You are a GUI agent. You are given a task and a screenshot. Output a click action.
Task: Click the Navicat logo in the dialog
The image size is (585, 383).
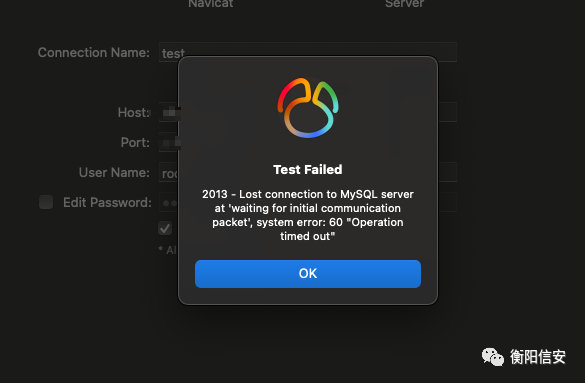(308, 108)
